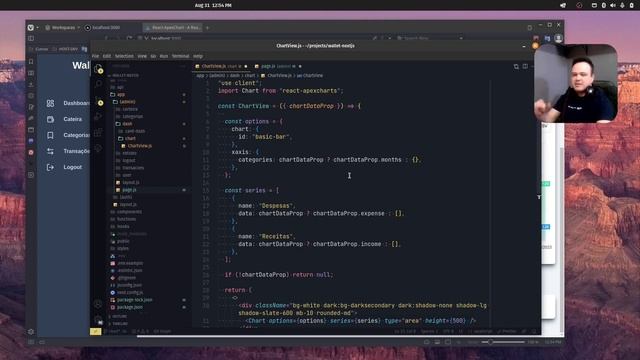The image size is (640, 360).
Task: Adjust the Vivaldi page zoom slider
Action: (503, 342)
